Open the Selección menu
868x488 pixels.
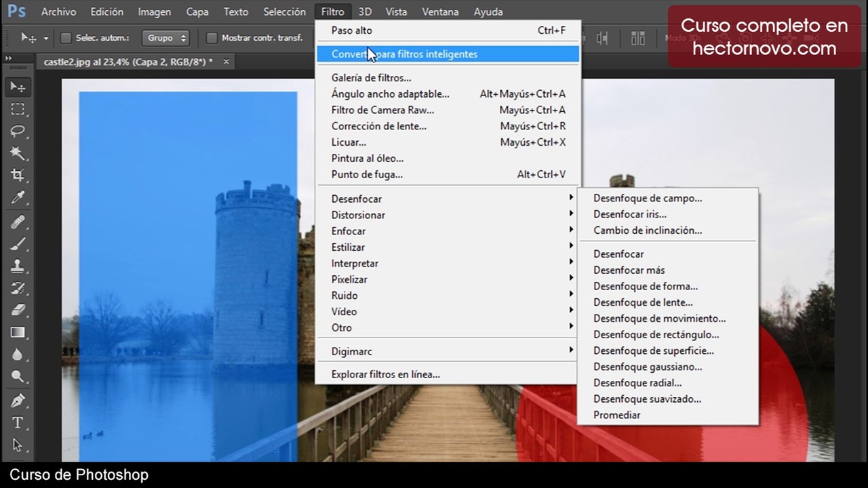click(x=285, y=12)
